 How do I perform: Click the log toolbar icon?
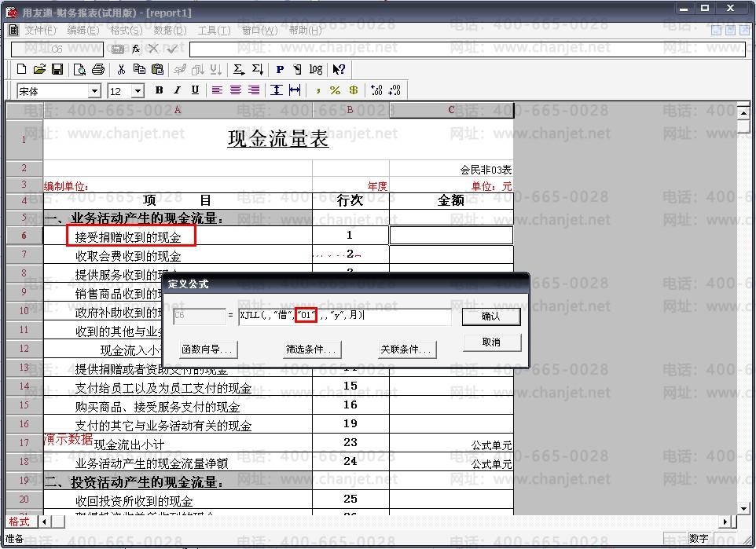coord(316,69)
